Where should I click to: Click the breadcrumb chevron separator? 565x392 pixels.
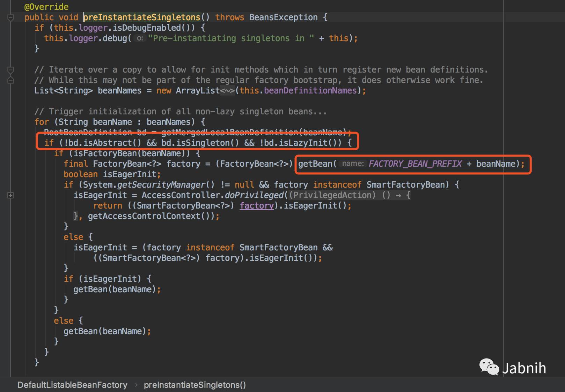[136, 385]
